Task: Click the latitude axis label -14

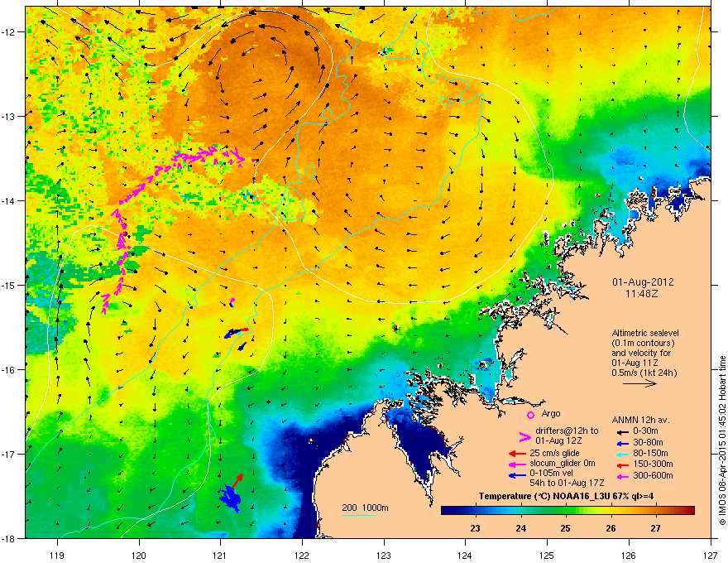Action: 9,200
